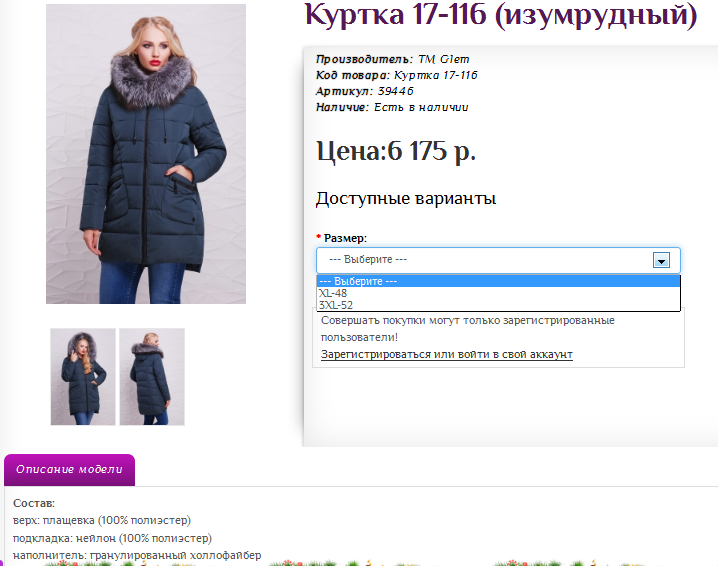Open the Описание модели tab
Screen dimensions: 718x566
point(69,469)
